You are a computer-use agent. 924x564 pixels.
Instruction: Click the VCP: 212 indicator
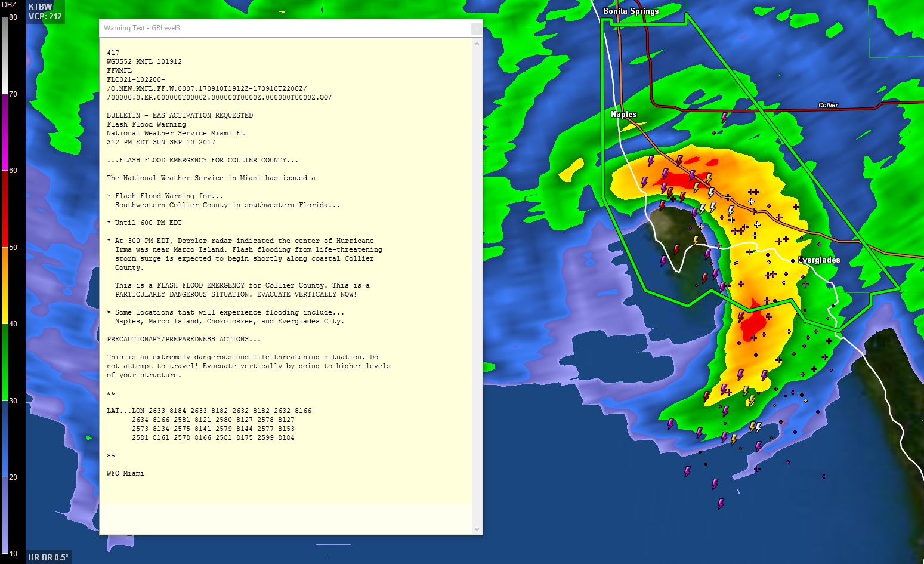coord(45,16)
